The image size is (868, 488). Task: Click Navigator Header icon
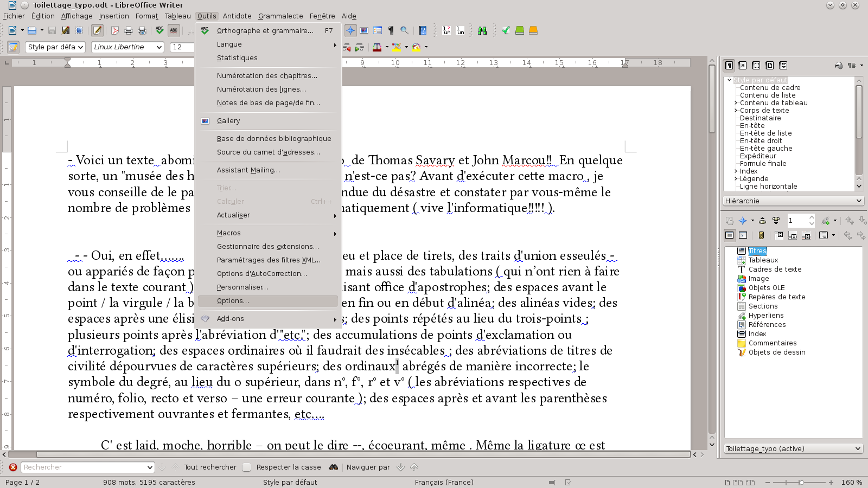coord(779,235)
